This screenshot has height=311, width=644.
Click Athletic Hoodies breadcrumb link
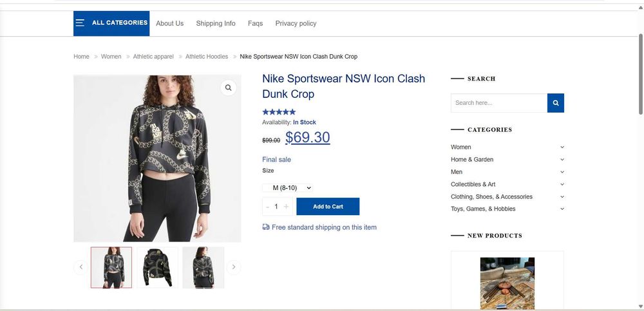[207, 57]
